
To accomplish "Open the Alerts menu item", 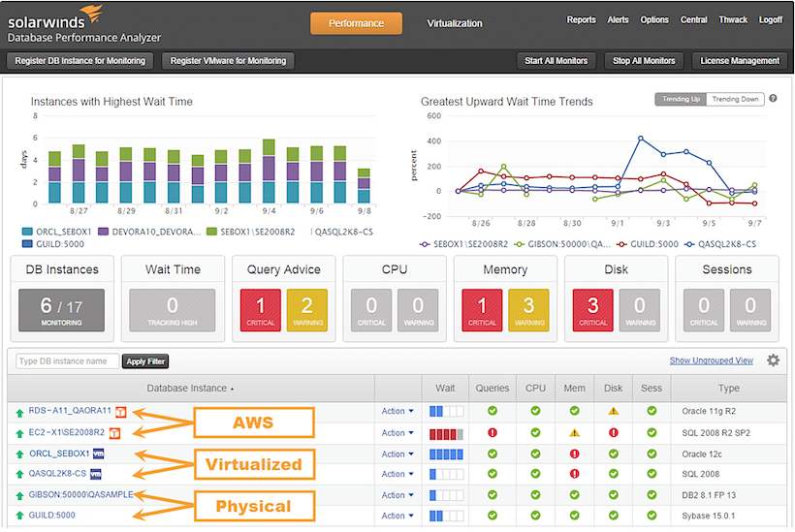I will coord(618,19).
